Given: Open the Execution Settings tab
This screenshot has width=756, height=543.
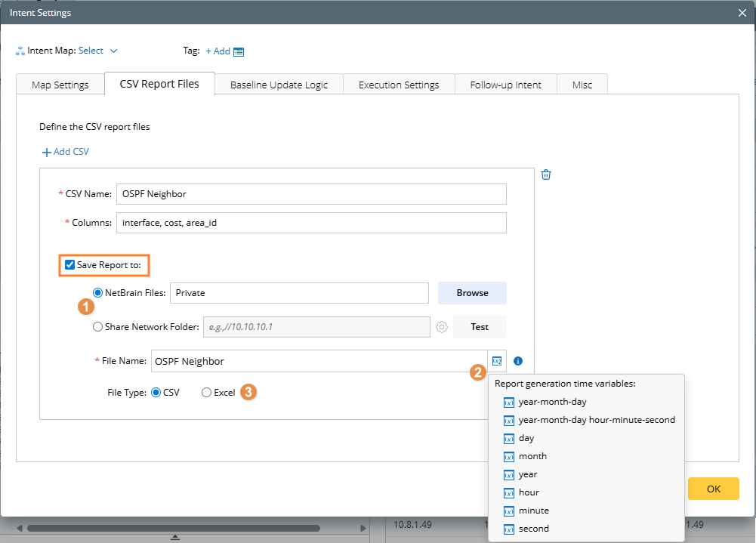Looking at the screenshot, I should 399,85.
